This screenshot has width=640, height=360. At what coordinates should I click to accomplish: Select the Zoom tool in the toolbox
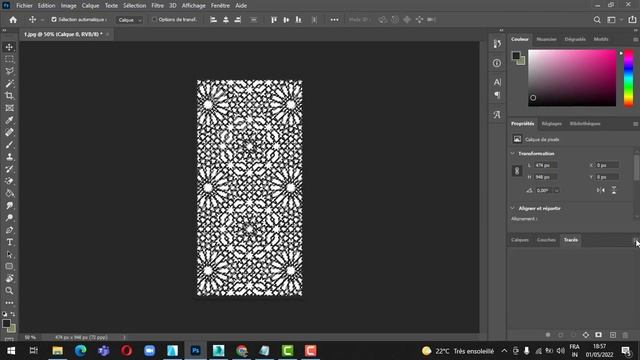click(x=9, y=291)
